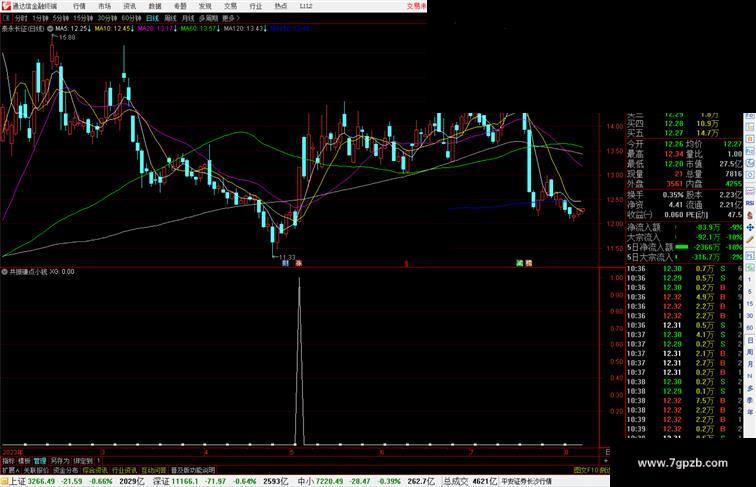
Task: Open the 行业 menu
Action: (x=256, y=6)
